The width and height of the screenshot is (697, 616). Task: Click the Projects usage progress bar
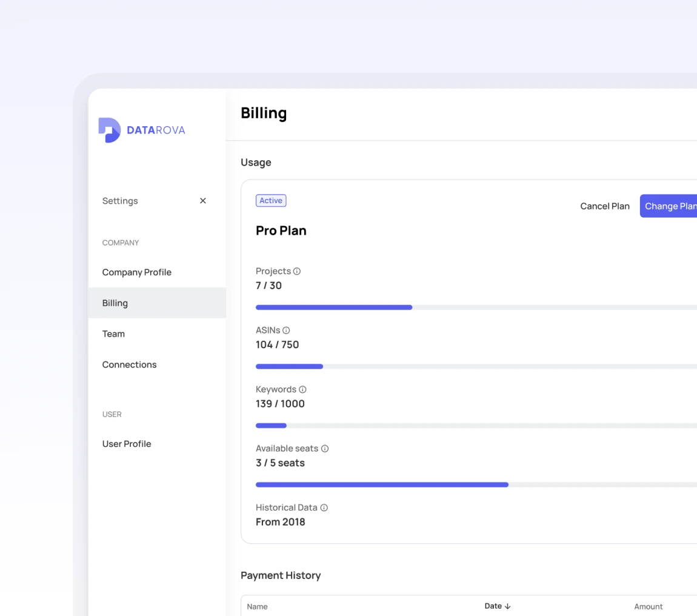[x=476, y=307]
